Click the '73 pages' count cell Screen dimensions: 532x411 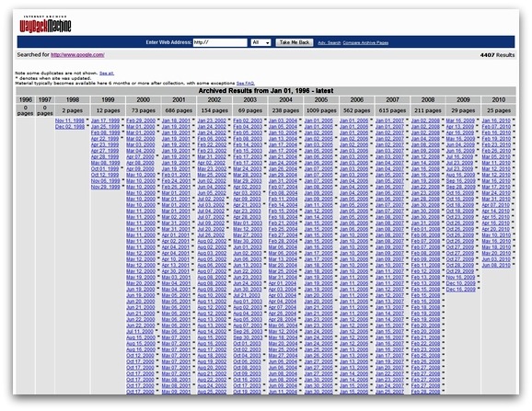(144, 110)
